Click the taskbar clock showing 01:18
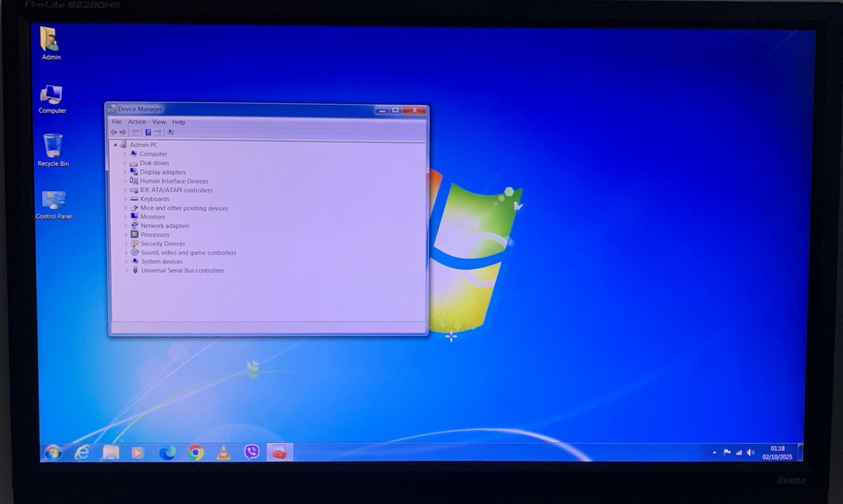This screenshot has height=504, width=843. pyautogui.click(x=777, y=452)
